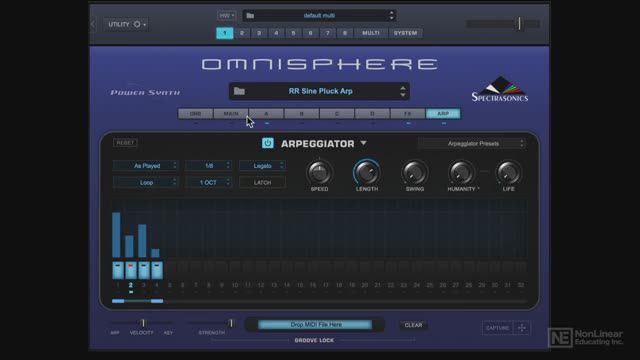The height and width of the screenshot is (360, 640).
Task: Open patch browser folder icon beside RR Sine Pluck Arp
Action: tap(240, 91)
